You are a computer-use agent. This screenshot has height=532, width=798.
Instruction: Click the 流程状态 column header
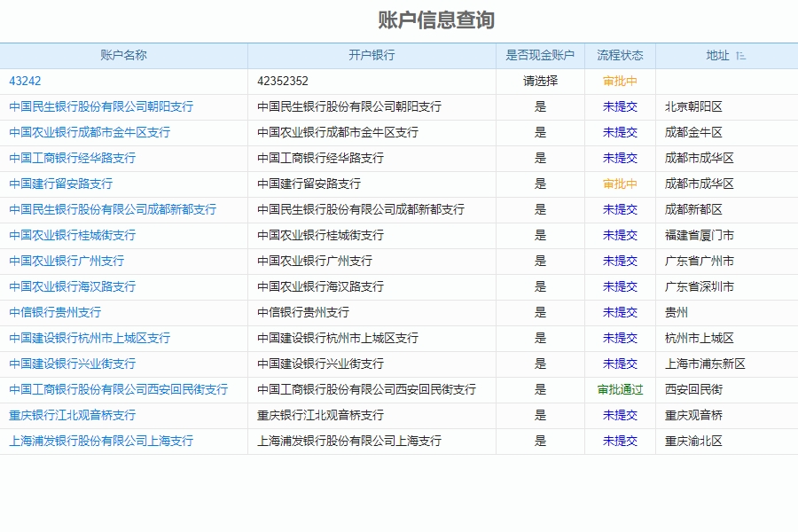point(622,55)
